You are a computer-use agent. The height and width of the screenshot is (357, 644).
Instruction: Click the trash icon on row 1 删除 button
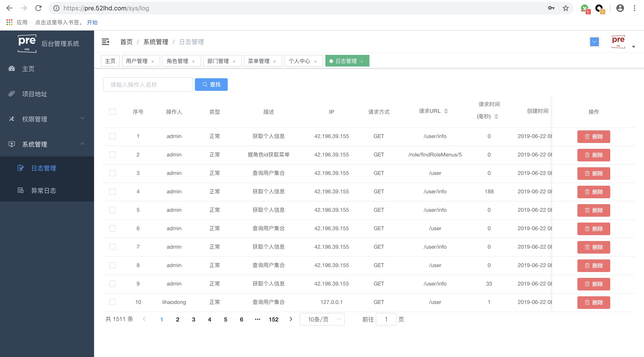click(587, 137)
